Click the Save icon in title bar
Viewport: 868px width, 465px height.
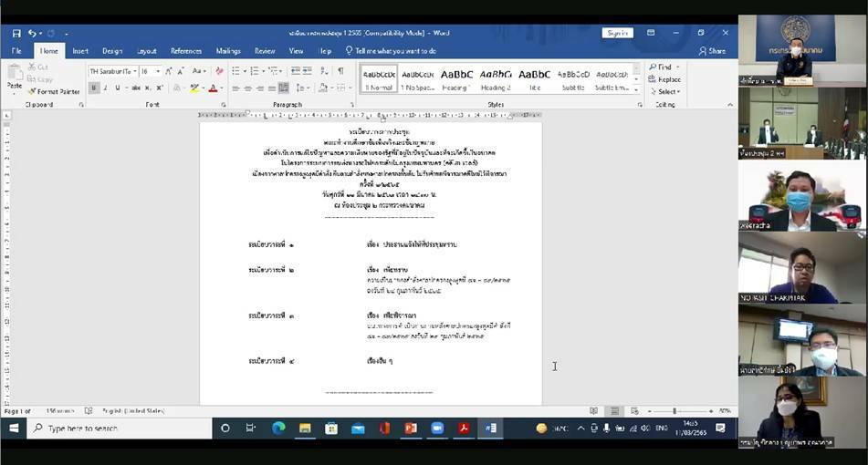[x=16, y=34]
